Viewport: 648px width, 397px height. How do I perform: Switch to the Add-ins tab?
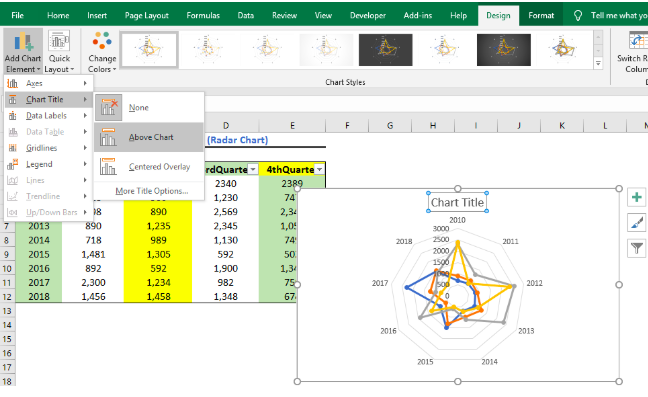[x=418, y=16]
